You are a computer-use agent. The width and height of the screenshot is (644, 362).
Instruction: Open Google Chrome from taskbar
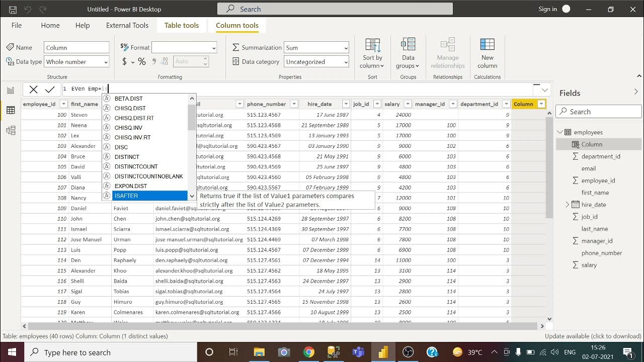[x=308, y=352]
